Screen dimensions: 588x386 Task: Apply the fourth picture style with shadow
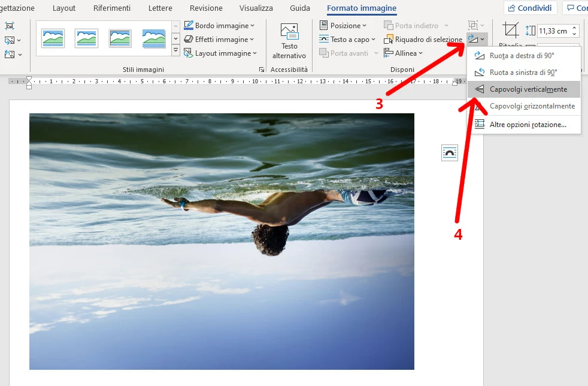(x=154, y=38)
